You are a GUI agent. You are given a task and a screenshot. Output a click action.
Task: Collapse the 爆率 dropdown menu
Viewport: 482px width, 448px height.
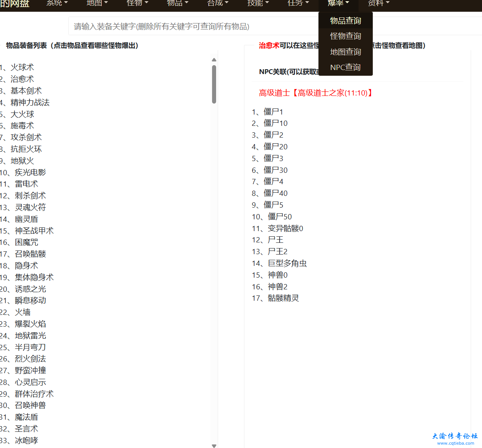pos(338,3)
